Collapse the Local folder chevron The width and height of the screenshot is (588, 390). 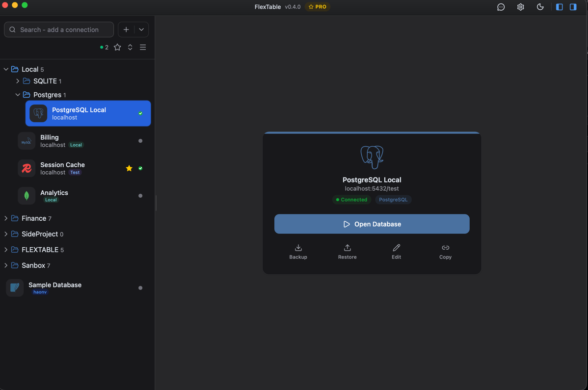tap(6, 69)
